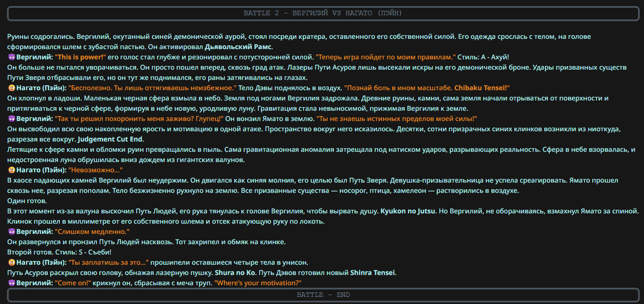
Task: Click the quote "Так ты решил похоронить меня заживо? Глупец!"
Action: tap(139, 119)
